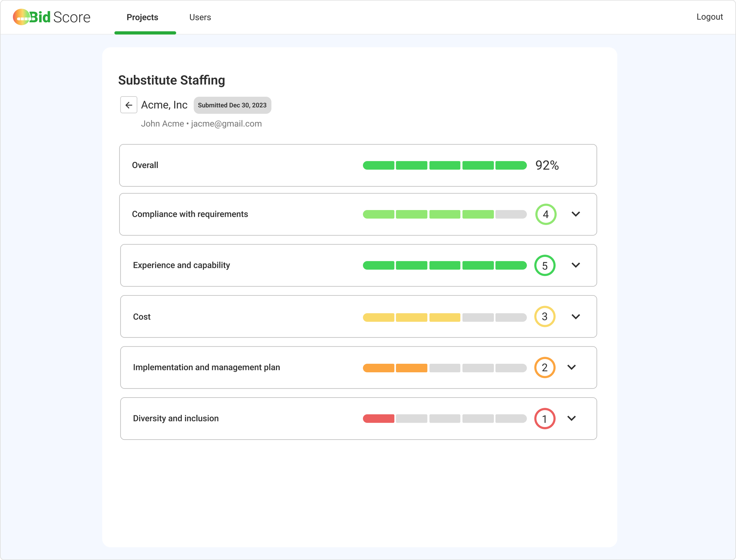This screenshot has width=736, height=560.
Task: Click the Overall score progress bar
Action: 445,165
